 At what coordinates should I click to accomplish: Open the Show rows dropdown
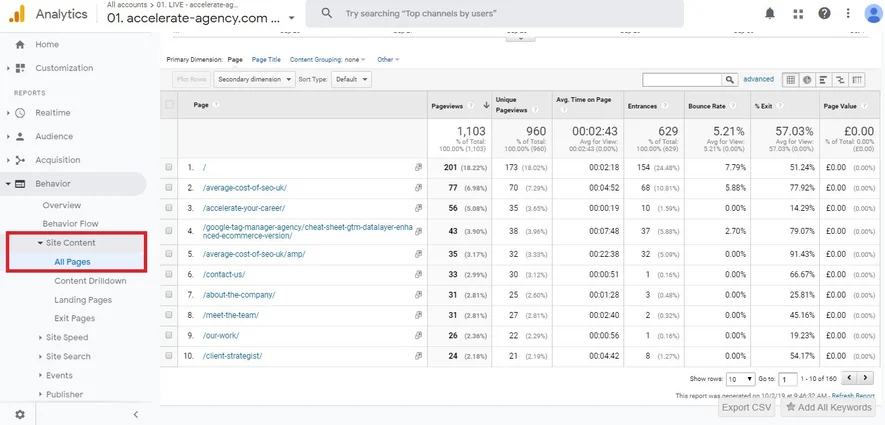[741, 379]
